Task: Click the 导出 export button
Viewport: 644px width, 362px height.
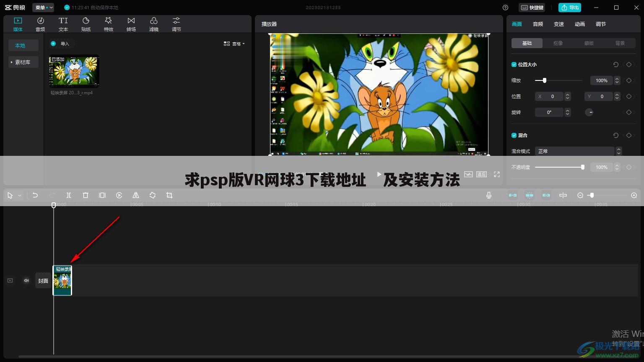Action: (x=570, y=8)
